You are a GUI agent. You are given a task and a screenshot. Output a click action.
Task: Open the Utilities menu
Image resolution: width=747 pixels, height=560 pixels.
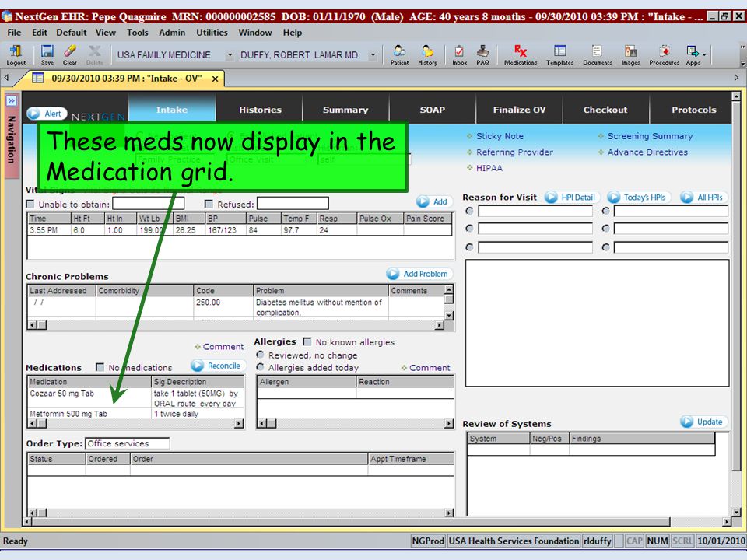[212, 33]
